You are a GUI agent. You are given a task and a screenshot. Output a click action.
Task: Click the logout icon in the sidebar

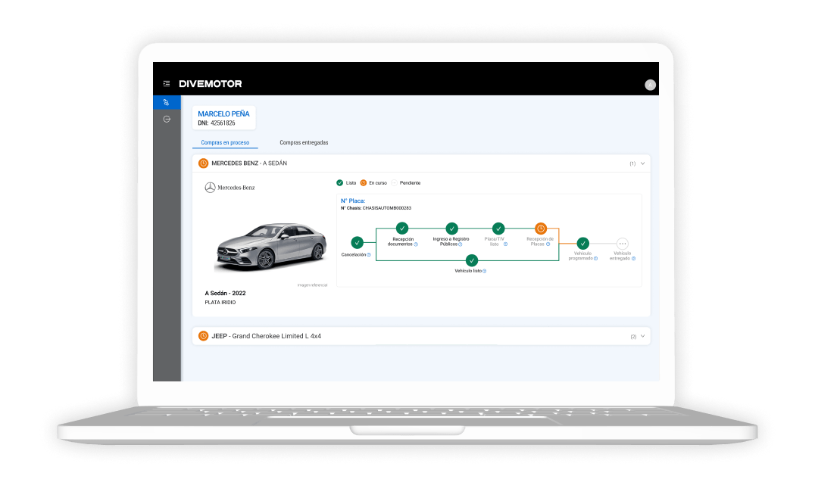[167, 119]
